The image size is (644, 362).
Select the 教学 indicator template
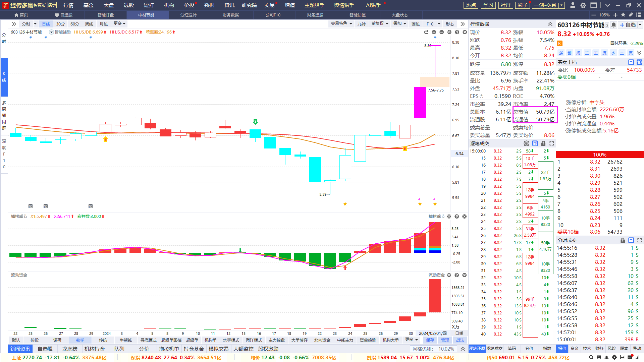[x=80, y=340]
